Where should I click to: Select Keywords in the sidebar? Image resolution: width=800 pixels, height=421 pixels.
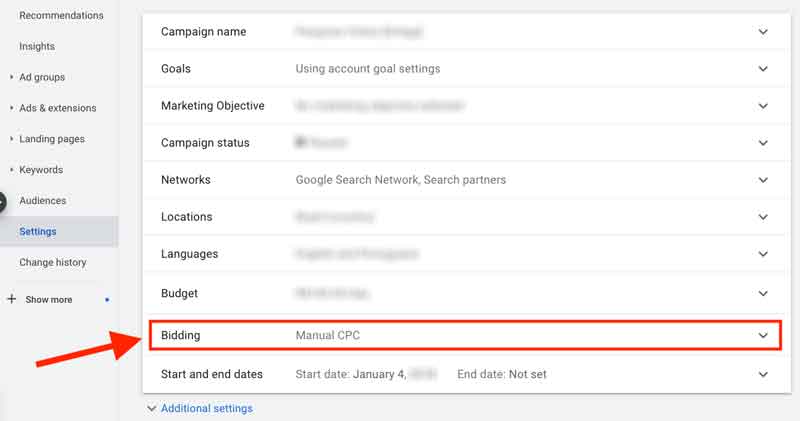click(x=41, y=170)
